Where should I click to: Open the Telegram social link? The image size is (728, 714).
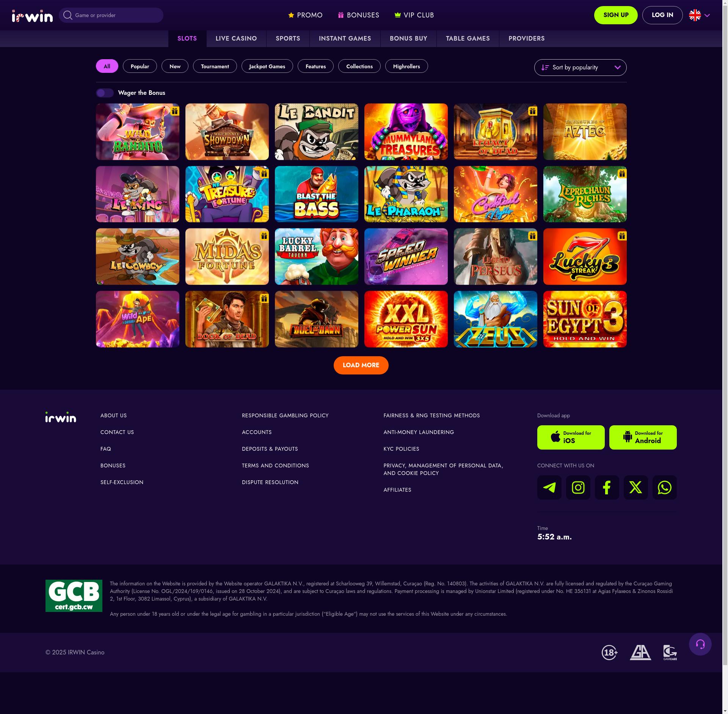[x=549, y=488]
